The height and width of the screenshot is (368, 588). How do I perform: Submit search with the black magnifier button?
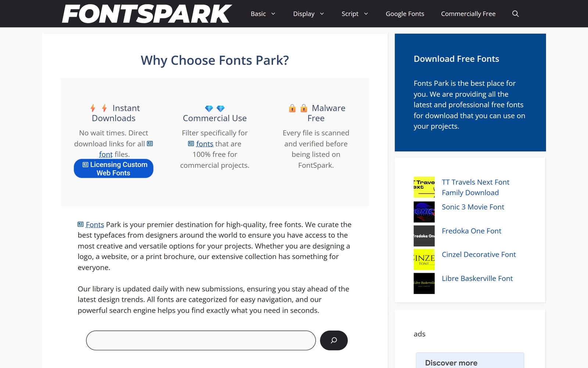tap(334, 340)
